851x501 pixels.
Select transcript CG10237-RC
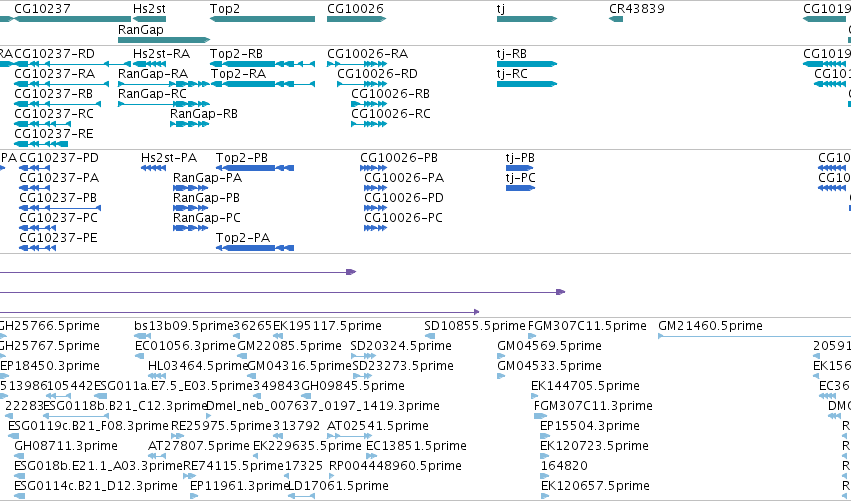54,114
